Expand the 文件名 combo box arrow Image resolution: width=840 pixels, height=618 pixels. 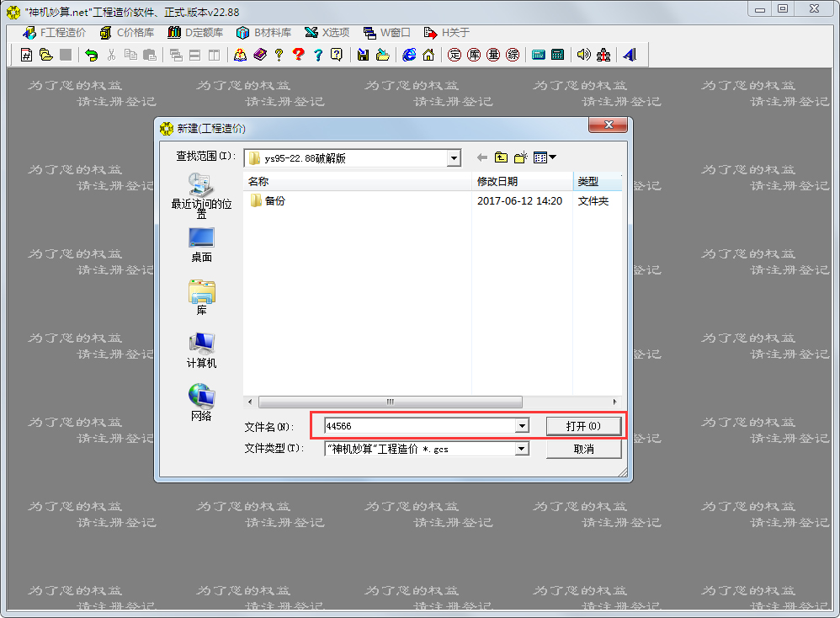click(522, 426)
